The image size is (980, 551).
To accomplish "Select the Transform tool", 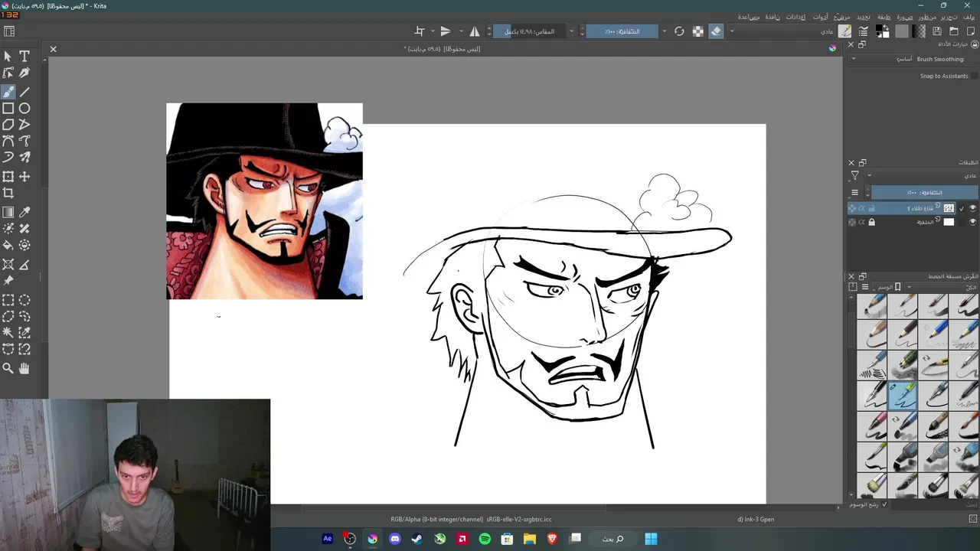I will coord(8,176).
